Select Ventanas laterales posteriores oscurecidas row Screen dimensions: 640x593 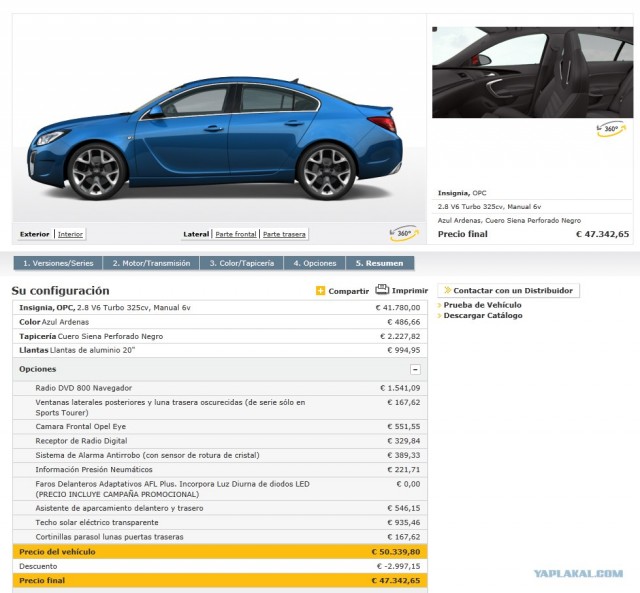click(x=220, y=407)
